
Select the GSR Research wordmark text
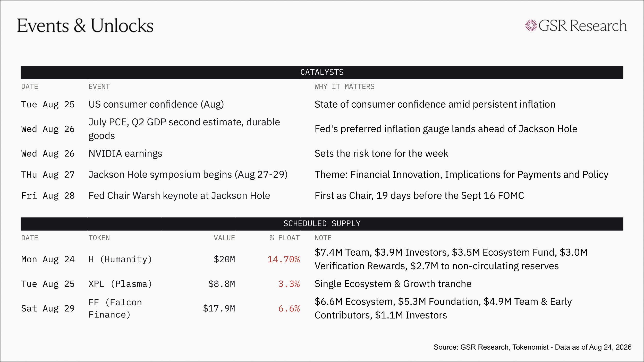582,26
